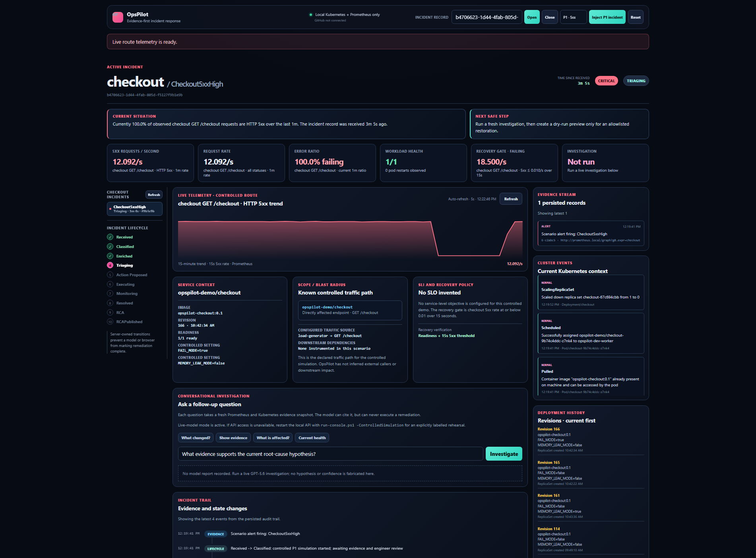Click the Close incident record button
Viewport: 756px width, 558px height.
[550, 17]
